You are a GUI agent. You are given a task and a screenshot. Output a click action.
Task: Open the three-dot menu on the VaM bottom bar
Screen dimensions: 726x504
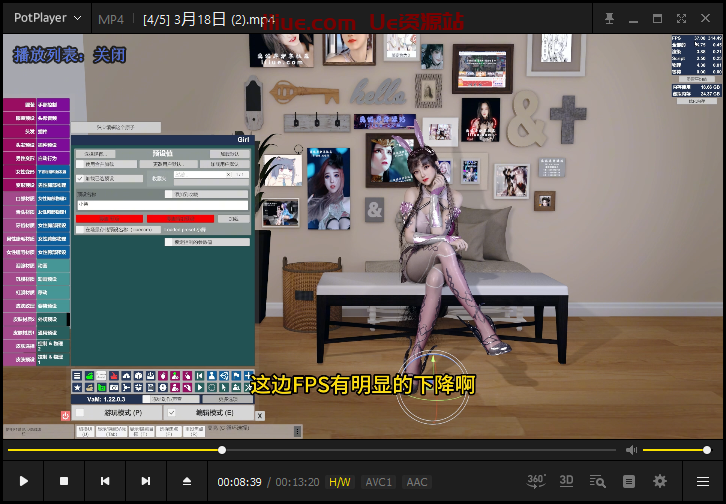297,431
